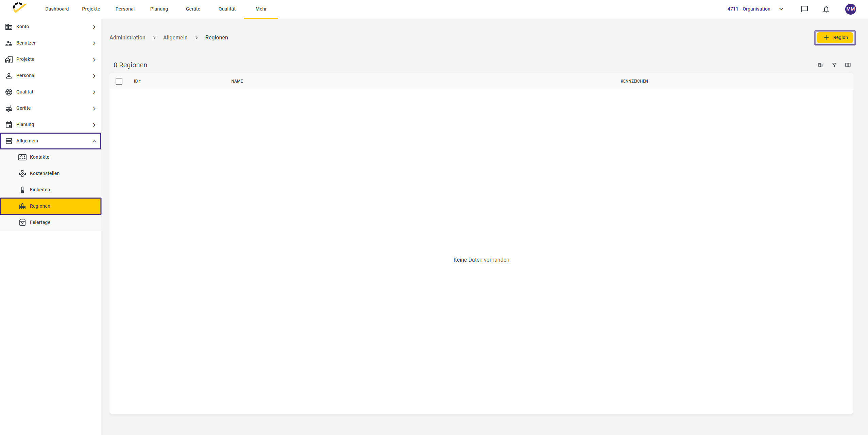The image size is (868, 435).
Task: Click the Geräte machine icon
Action: tap(9, 108)
